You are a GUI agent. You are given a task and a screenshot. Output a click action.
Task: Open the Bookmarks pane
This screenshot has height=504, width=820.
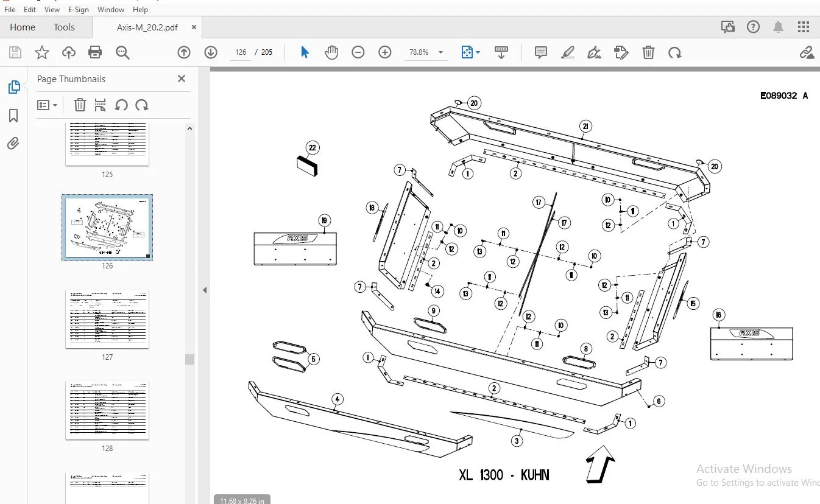tap(13, 116)
